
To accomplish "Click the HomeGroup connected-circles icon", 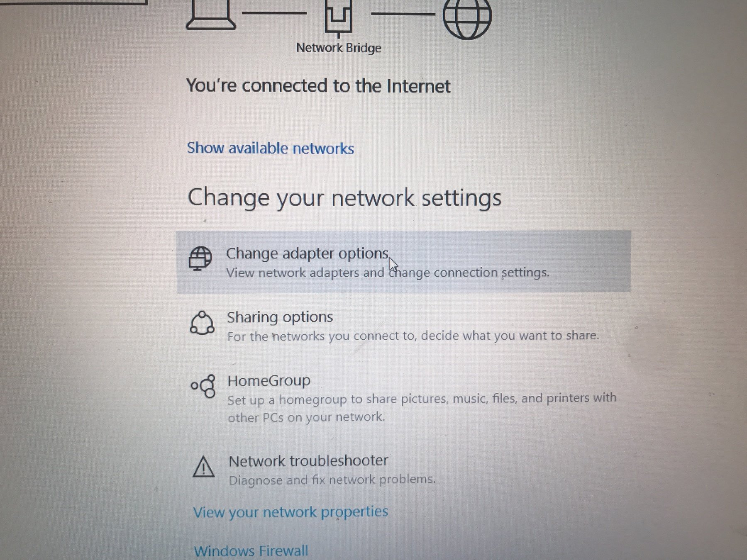I will 203,386.
